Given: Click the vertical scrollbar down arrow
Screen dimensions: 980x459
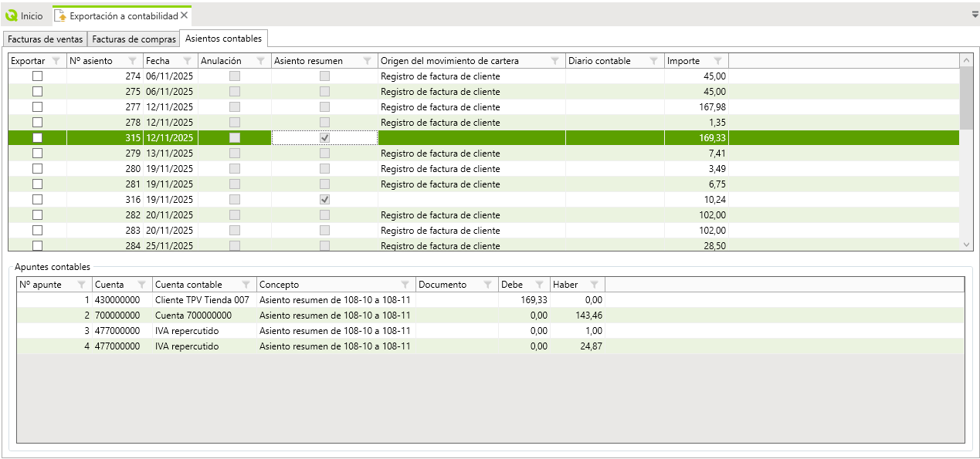Looking at the screenshot, I should click(x=966, y=244).
